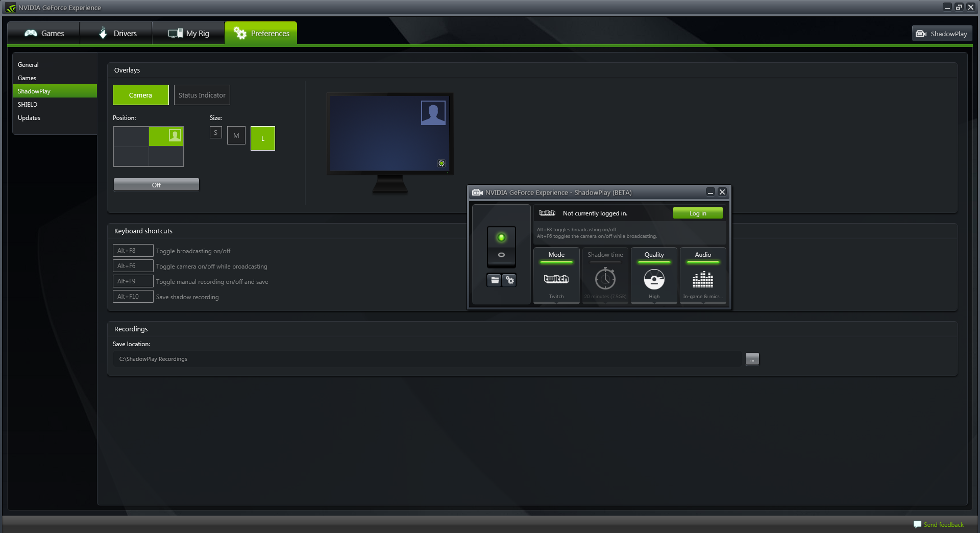Click the Send feedback speech bubble icon
Viewport: 980px width, 533px height.
point(917,524)
